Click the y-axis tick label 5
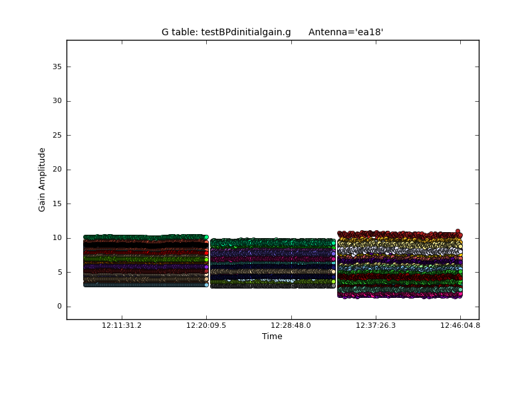 59,272
